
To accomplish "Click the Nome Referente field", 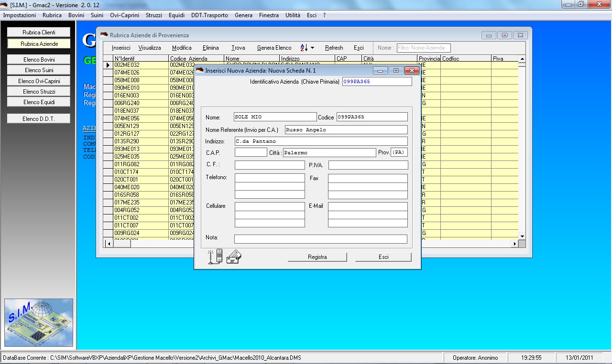I will click(346, 130).
